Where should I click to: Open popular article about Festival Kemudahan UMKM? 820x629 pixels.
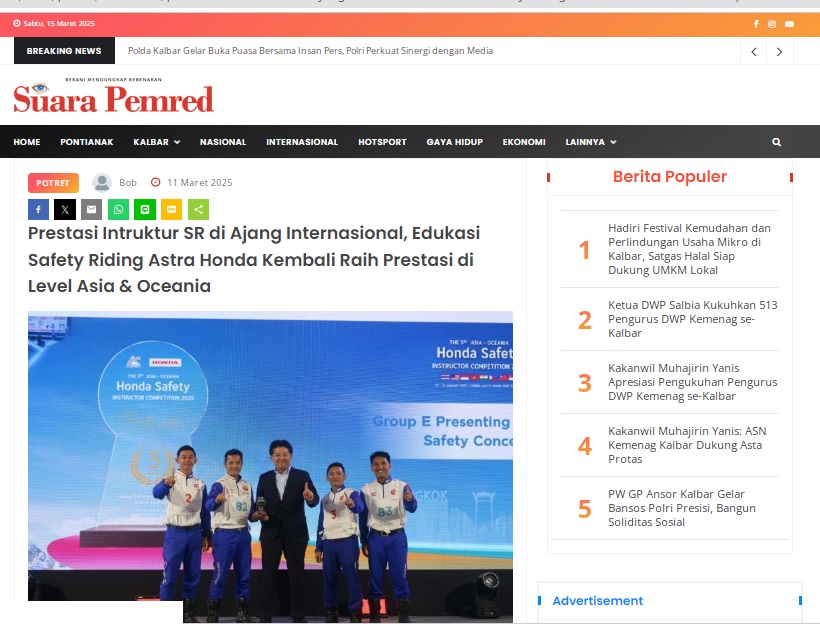click(689, 249)
